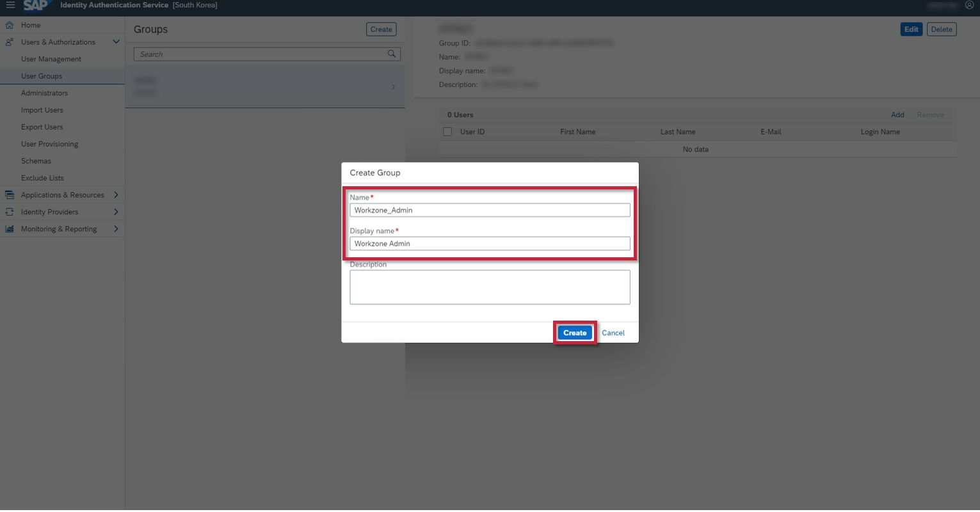
Task: Click the Last Name column header
Action: tap(678, 132)
